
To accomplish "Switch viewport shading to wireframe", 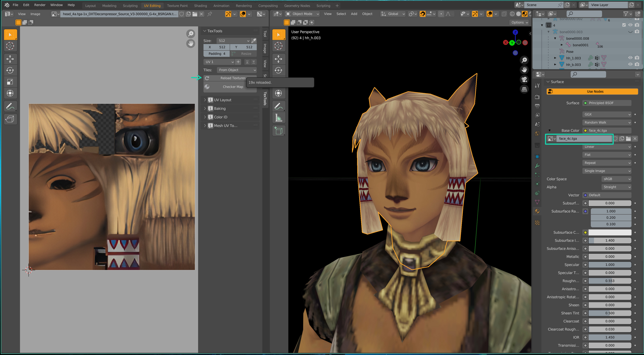I will pos(512,14).
